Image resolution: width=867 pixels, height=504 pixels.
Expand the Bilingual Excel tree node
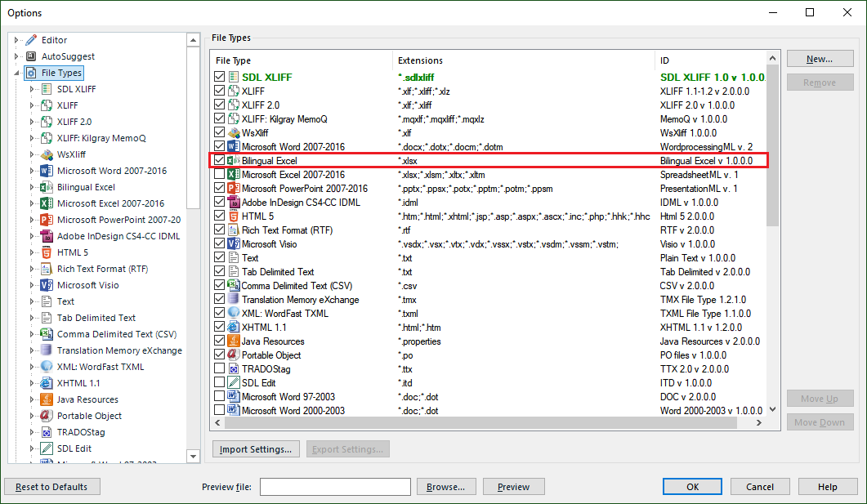click(x=32, y=187)
